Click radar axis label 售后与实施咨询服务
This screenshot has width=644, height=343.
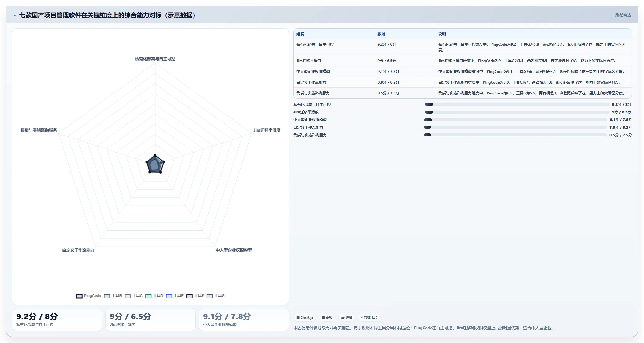click(39, 130)
